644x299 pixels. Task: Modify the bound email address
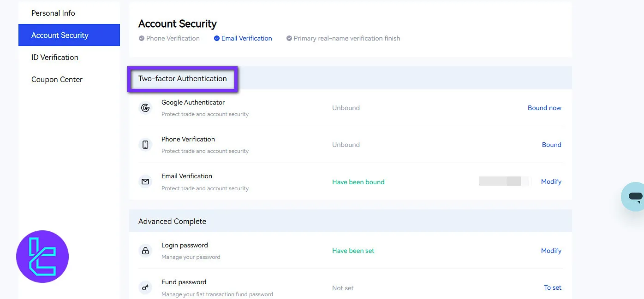(x=551, y=182)
